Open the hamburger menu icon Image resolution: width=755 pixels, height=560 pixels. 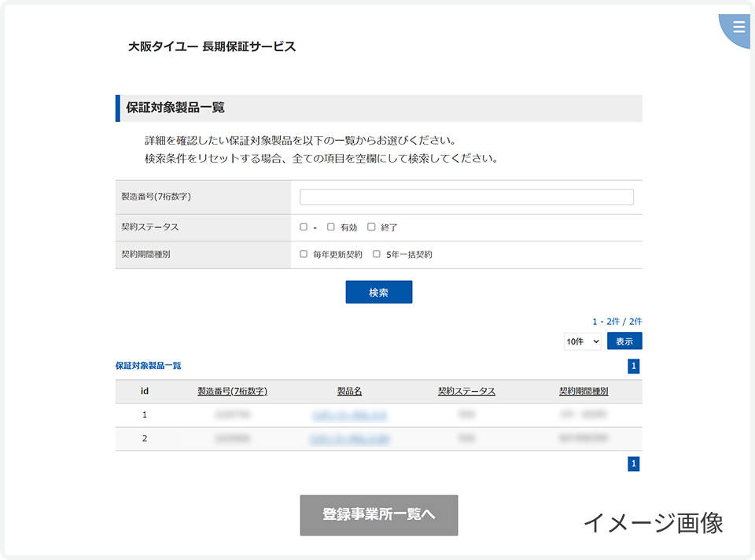(738, 27)
